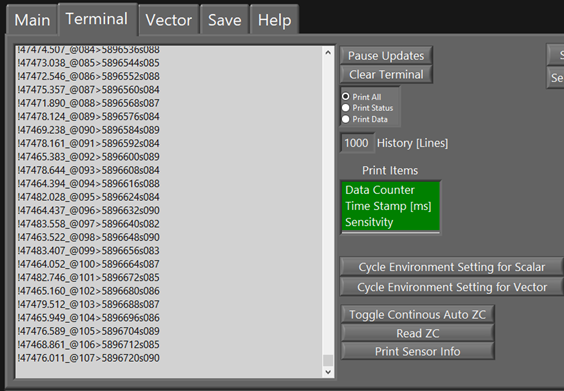Click terminal line !47471.890_@088>5896568s087
The image size is (564, 391).
coord(88,103)
